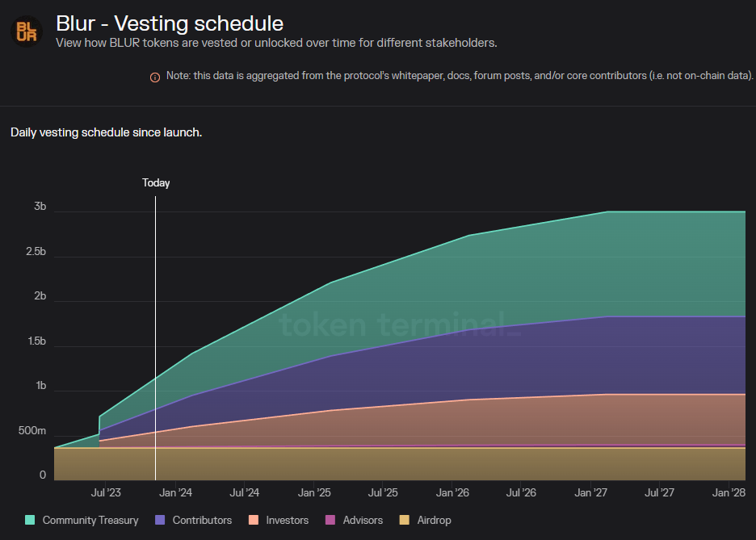Image resolution: width=756 pixels, height=540 pixels.
Task: Click the tan Airdrop legend swatch
Action: (x=405, y=521)
